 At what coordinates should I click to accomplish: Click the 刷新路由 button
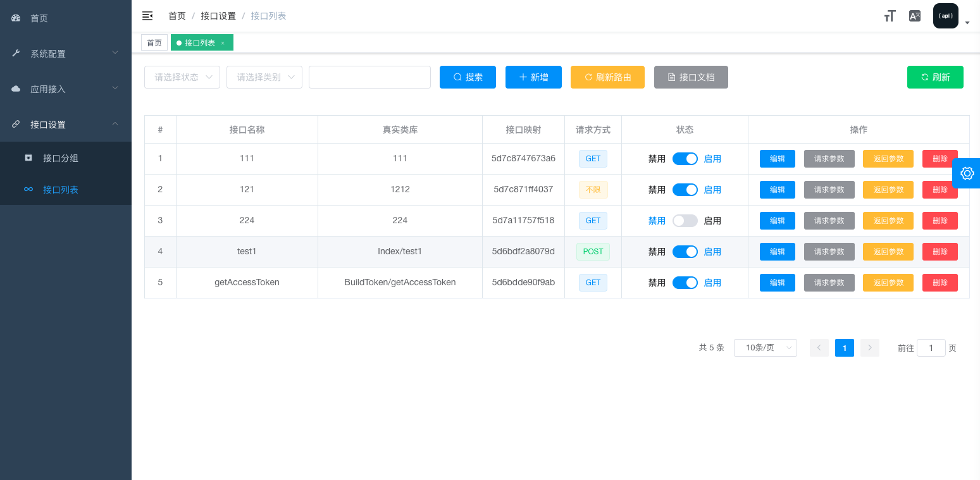607,77
